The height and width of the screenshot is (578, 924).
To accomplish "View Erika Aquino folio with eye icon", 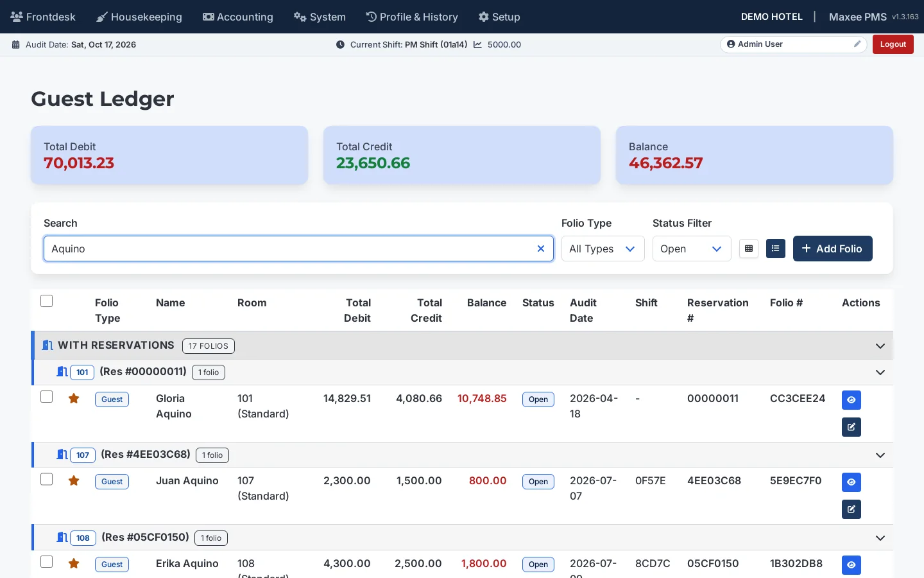I will coord(851,565).
